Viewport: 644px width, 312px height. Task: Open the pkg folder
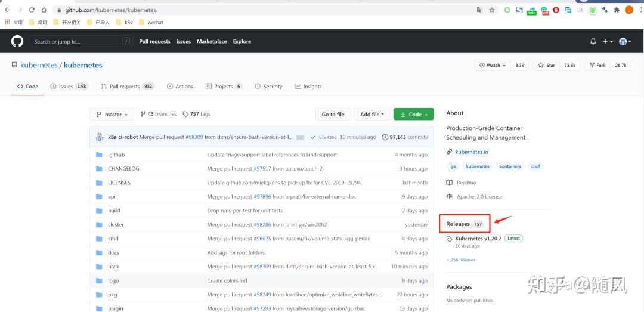[113, 294]
